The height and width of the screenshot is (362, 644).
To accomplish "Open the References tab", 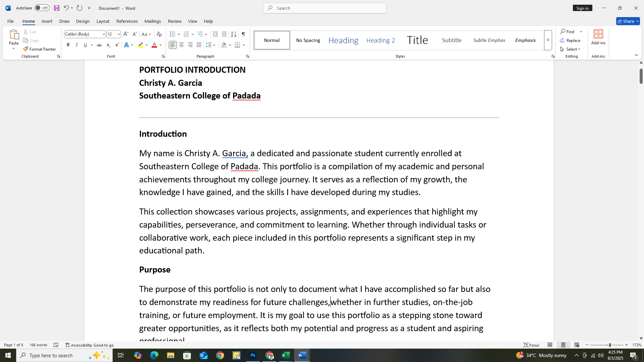I will (x=127, y=21).
